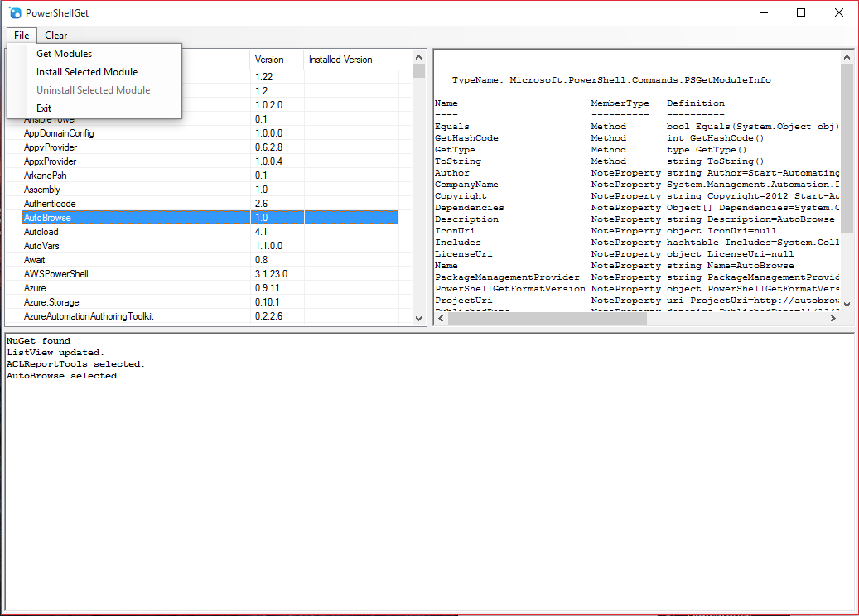Screen dimensions: 859x616
Task: Click the PowerShellGet title bar icon
Action: [x=16, y=12]
